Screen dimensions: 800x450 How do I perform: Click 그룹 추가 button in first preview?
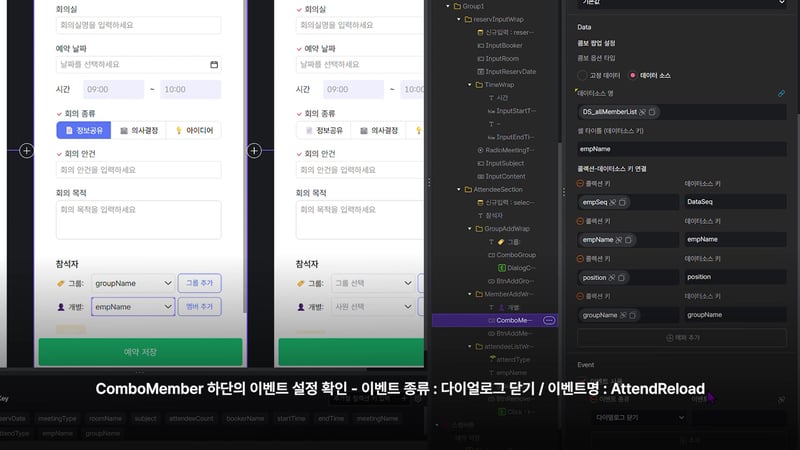(199, 283)
